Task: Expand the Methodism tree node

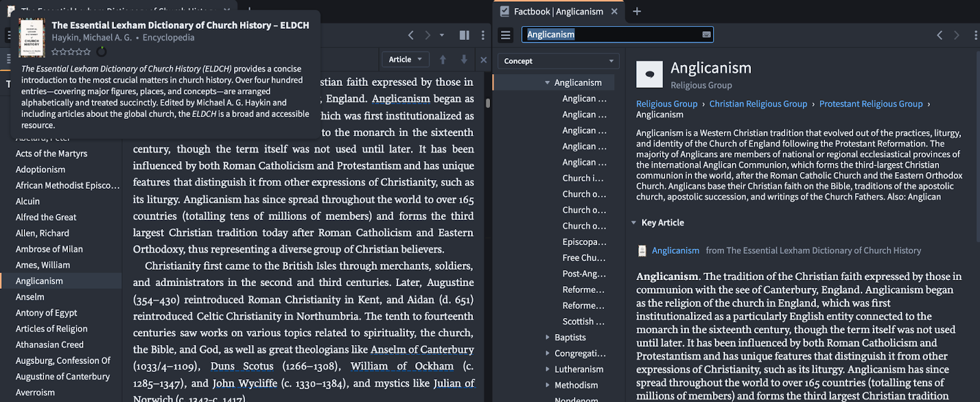Action: coord(548,385)
